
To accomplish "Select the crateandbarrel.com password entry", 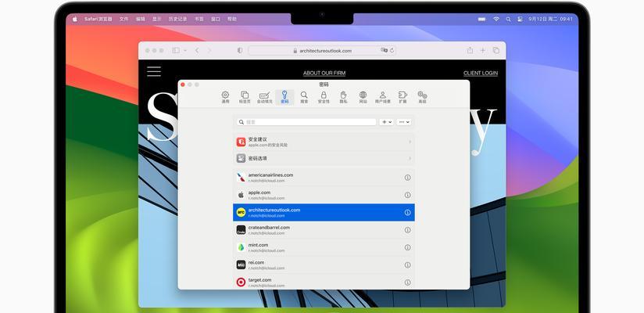I will tap(324, 230).
